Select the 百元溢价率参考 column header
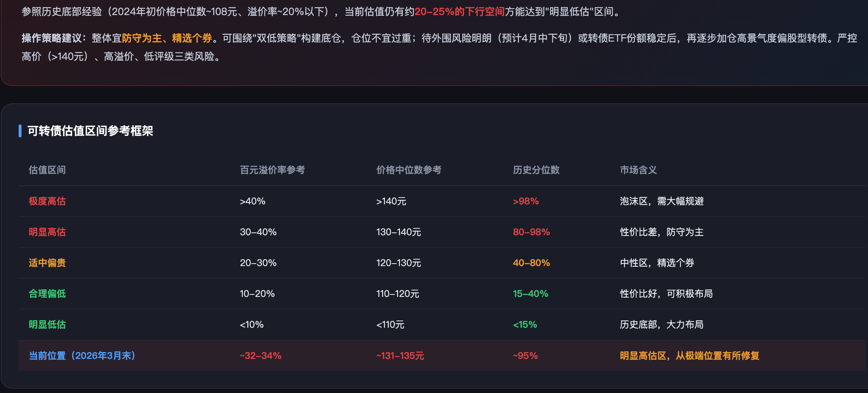 [272, 170]
